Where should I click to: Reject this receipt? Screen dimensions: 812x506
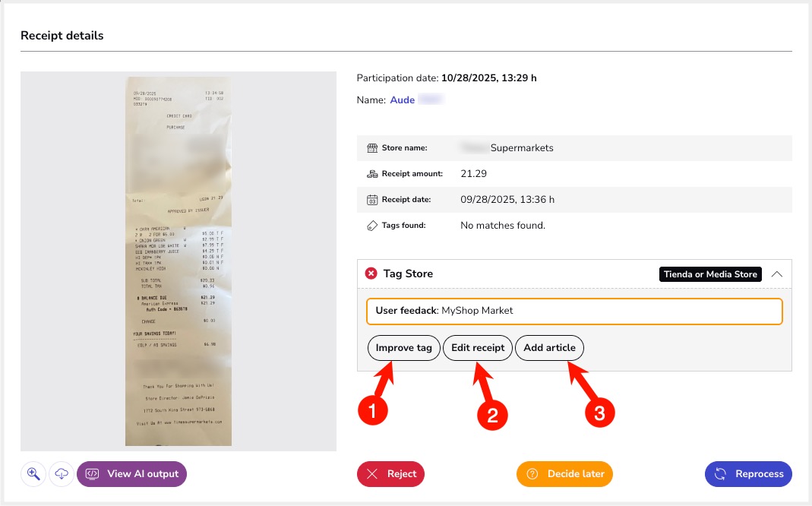click(390, 474)
